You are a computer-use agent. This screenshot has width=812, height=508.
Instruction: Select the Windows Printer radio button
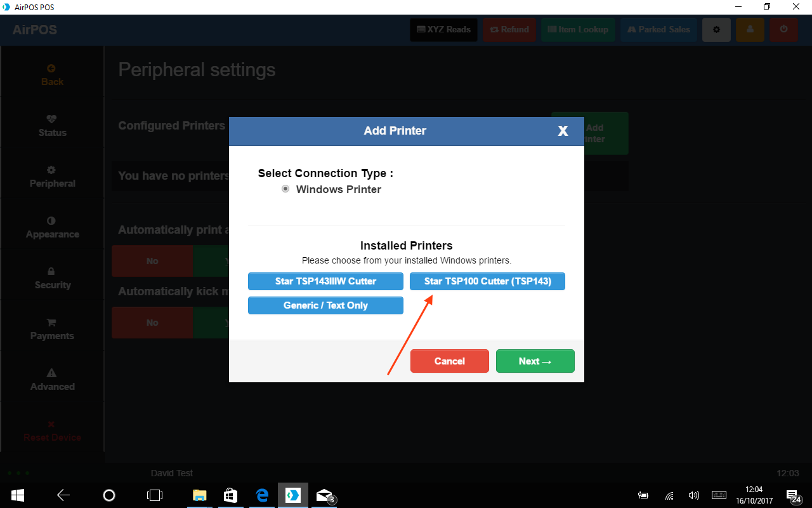pyautogui.click(x=285, y=189)
